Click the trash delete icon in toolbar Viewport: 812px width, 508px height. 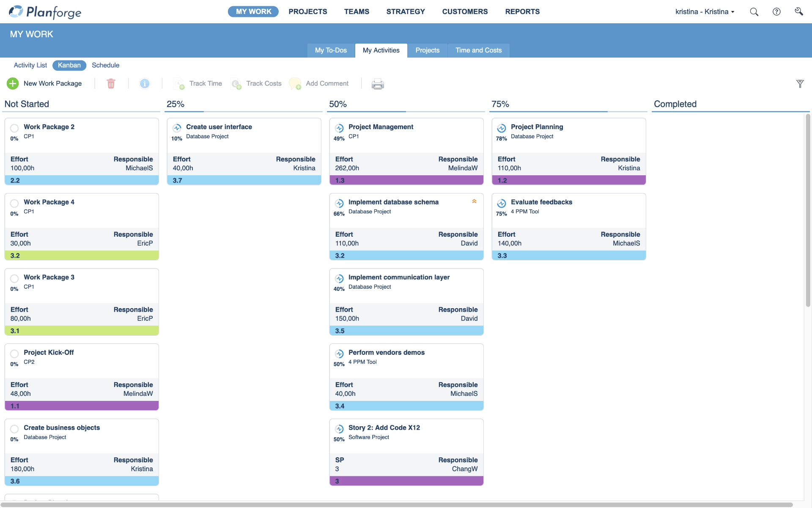pyautogui.click(x=111, y=83)
